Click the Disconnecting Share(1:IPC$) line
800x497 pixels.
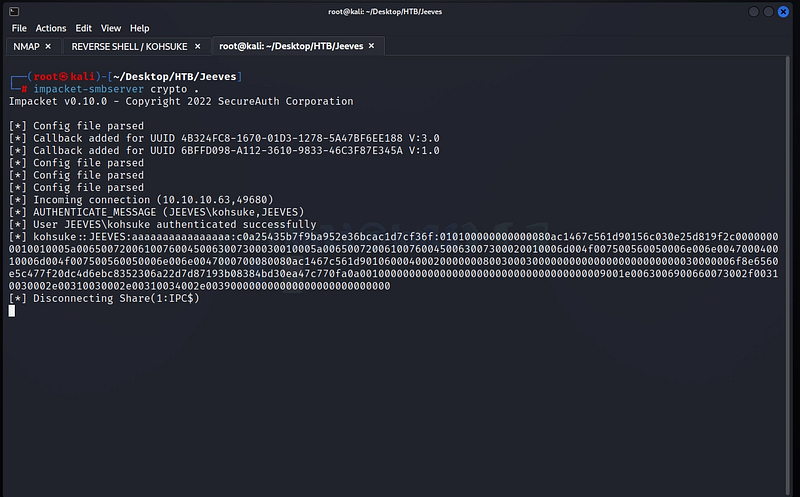tap(104, 298)
